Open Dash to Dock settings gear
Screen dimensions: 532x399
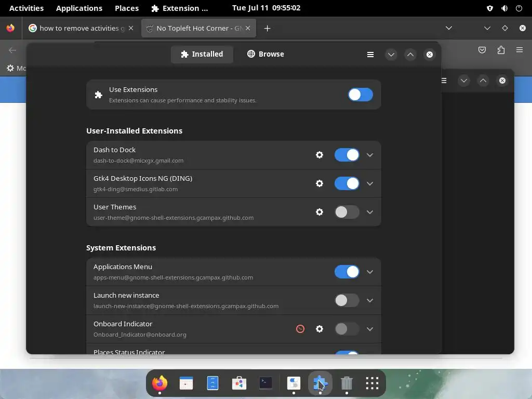pyautogui.click(x=320, y=155)
